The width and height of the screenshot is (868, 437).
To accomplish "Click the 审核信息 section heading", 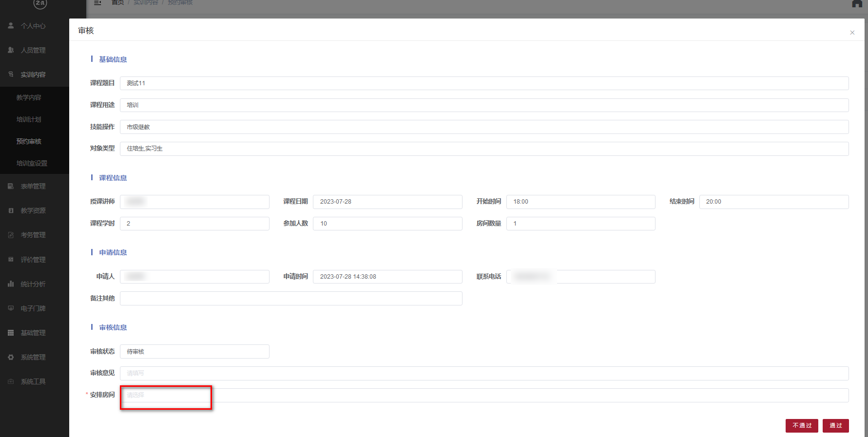I will pos(113,327).
